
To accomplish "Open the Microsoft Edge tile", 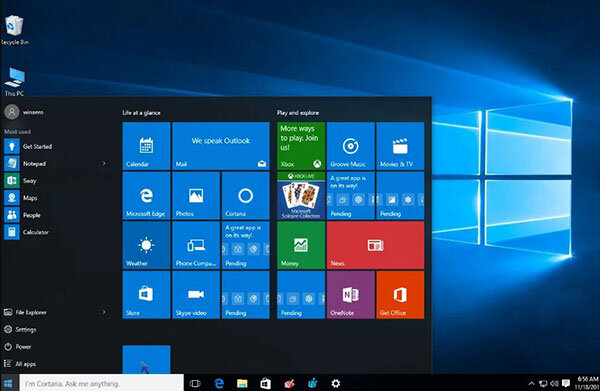I will tap(147, 196).
